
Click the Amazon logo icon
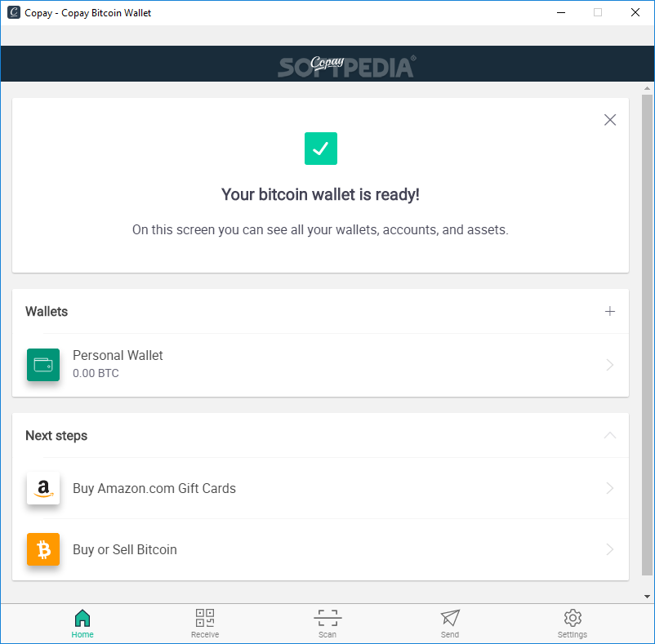pyautogui.click(x=43, y=488)
